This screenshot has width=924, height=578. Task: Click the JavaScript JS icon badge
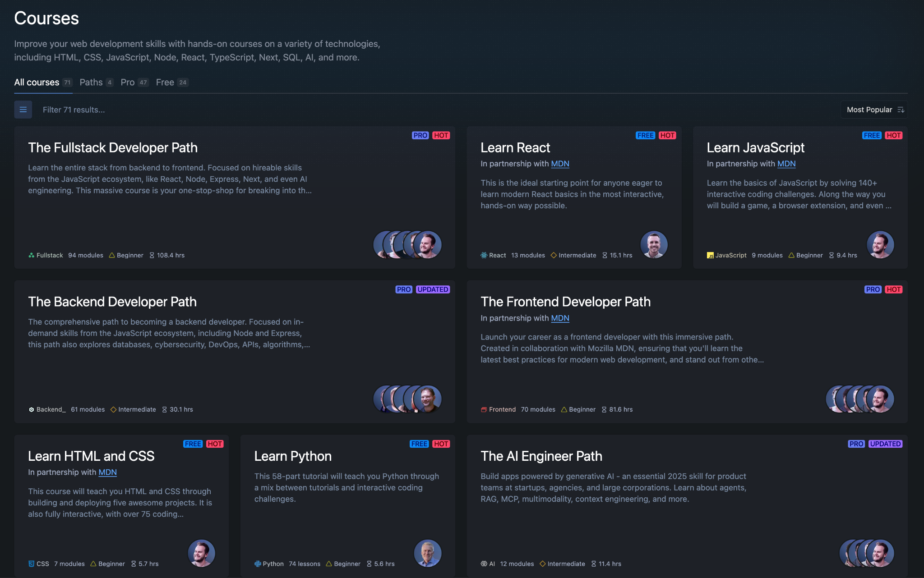(710, 255)
